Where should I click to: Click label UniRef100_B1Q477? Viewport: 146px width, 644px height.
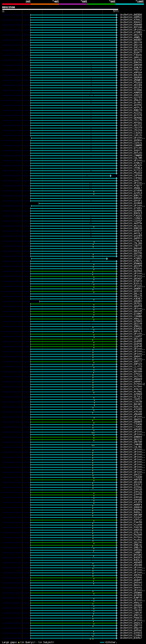[131, 52]
